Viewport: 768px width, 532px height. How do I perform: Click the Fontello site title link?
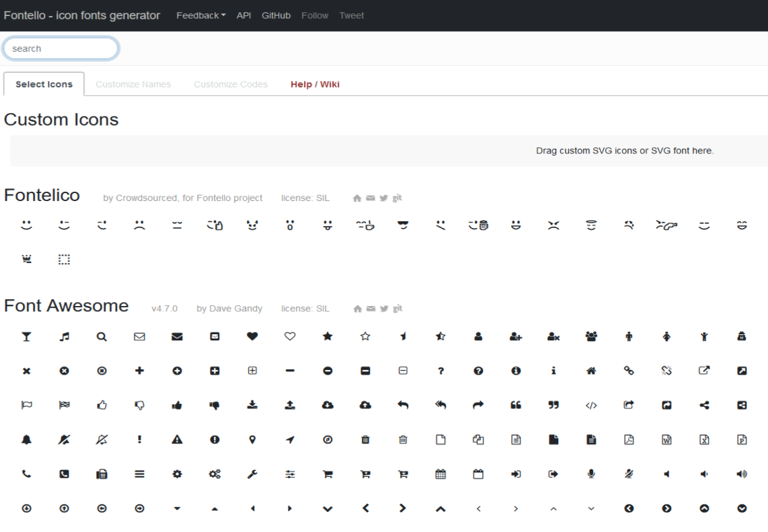tap(82, 15)
